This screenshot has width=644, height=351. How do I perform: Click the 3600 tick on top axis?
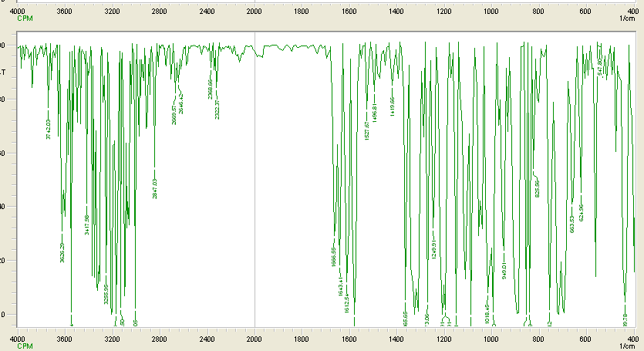[x=65, y=11]
